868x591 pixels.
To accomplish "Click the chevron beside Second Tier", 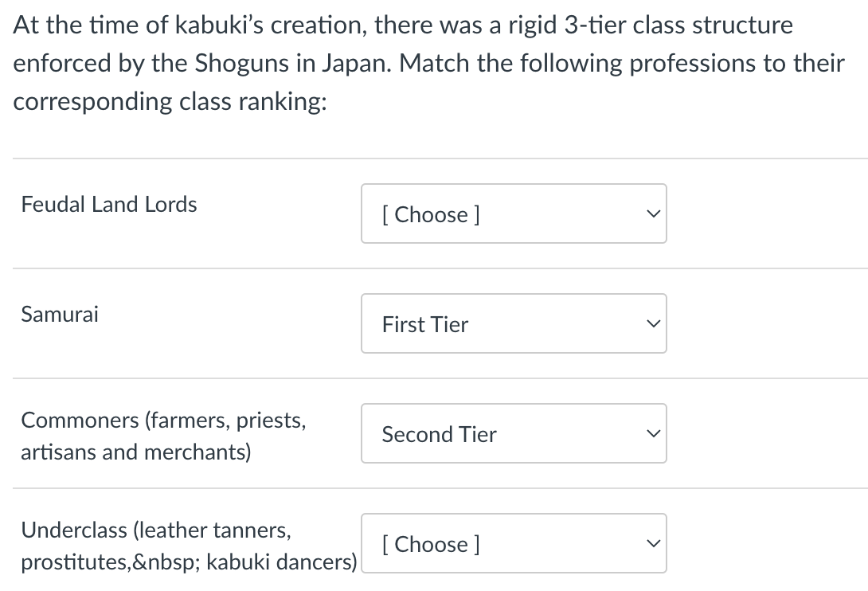I will pyautogui.click(x=652, y=433).
